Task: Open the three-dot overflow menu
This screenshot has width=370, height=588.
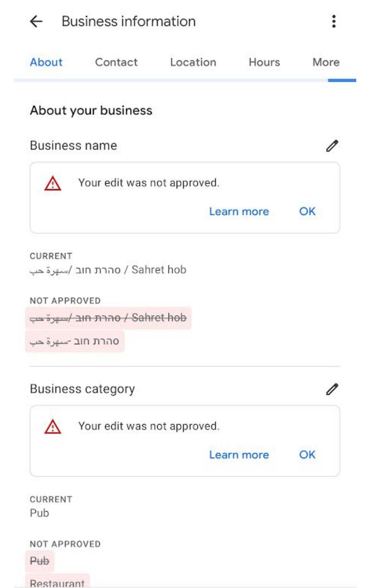Action: coord(334,22)
